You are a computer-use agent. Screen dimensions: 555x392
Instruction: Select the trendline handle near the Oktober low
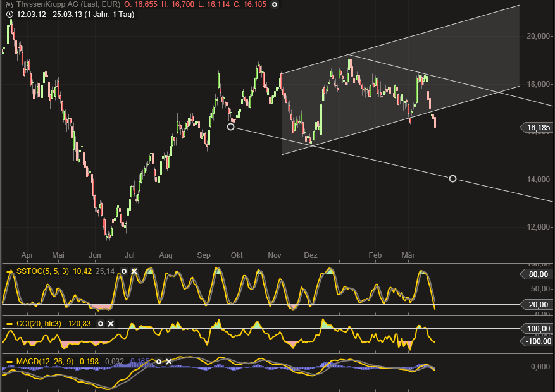(x=230, y=126)
